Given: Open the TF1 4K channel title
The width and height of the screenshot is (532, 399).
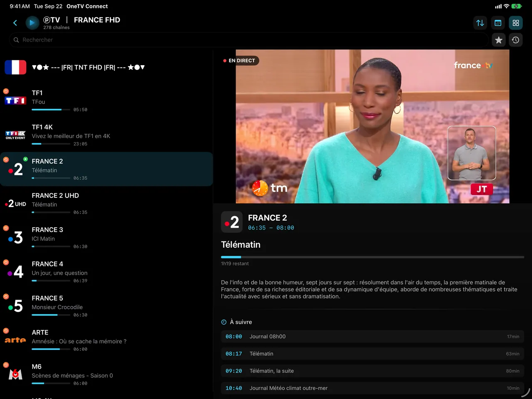Looking at the screenshot, I should (x=42, y=127).
